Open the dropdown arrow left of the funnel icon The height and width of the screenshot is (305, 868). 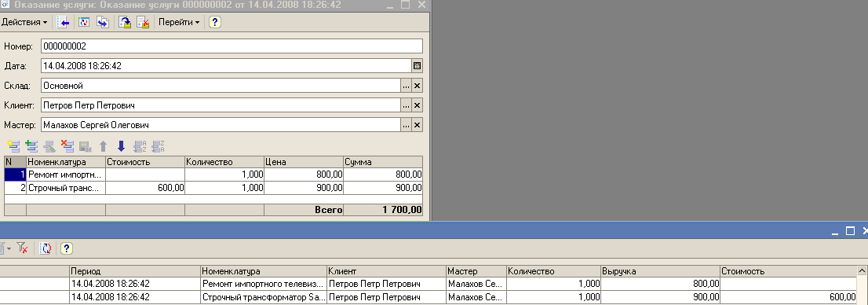[x=8, y=248]
